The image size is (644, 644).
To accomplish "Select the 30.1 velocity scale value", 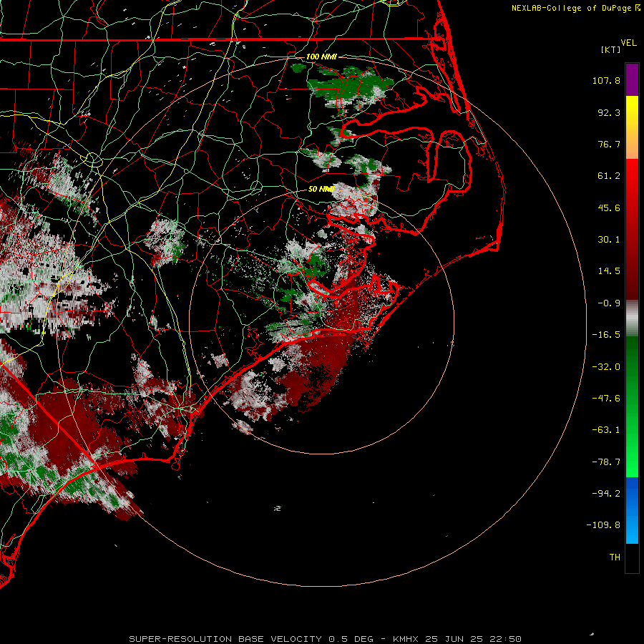I will point(609,240).
